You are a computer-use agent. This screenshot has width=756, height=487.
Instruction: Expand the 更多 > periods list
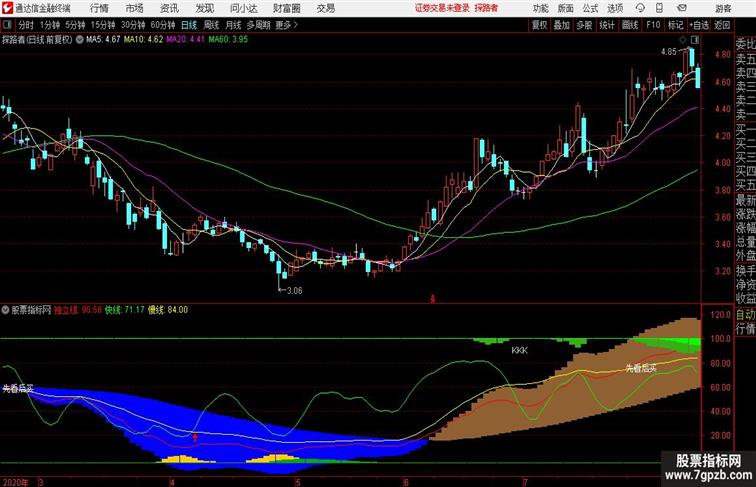point(287,25)
